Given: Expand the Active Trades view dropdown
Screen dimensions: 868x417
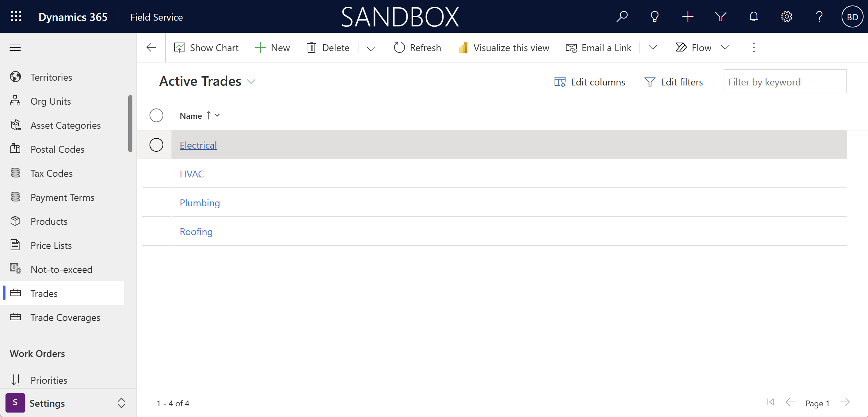Looking at the screenshot, I should click(252, 81).
